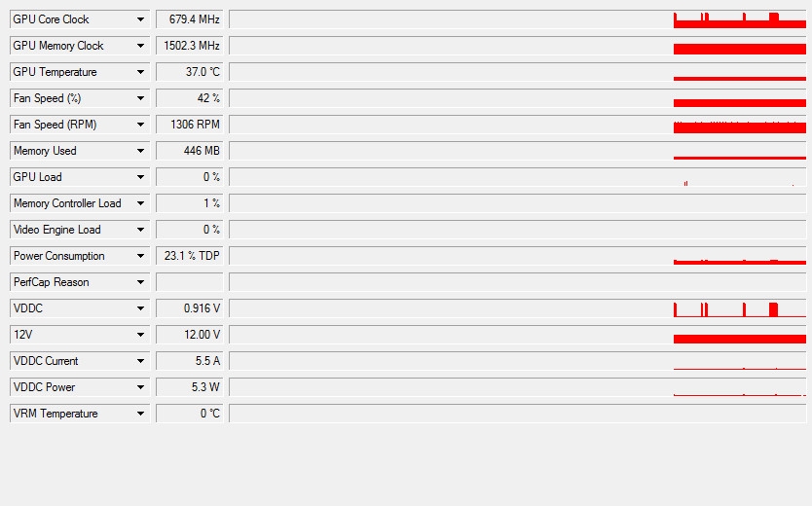812x506 pixels.
Task: Expand the Video Engine Load dropdown
Action: [141, 230]
